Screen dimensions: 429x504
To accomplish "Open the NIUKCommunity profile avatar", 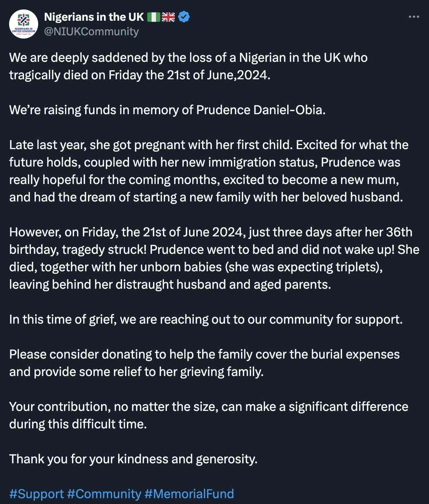I will [23, 23].
